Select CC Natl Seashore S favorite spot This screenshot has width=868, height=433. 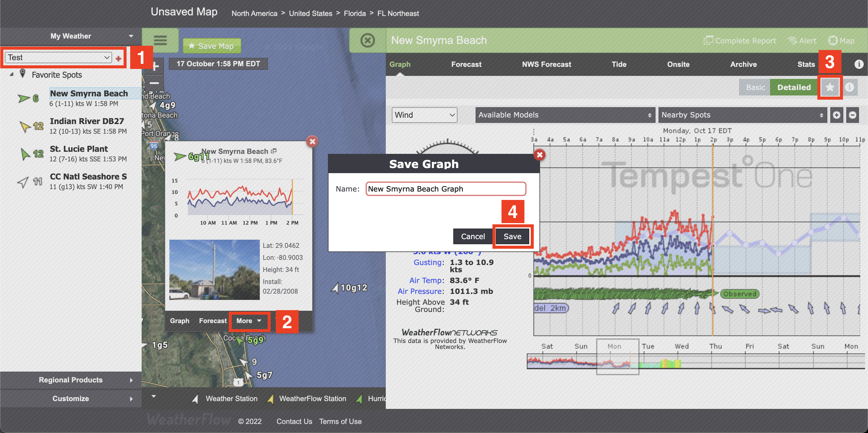[88, 176]
